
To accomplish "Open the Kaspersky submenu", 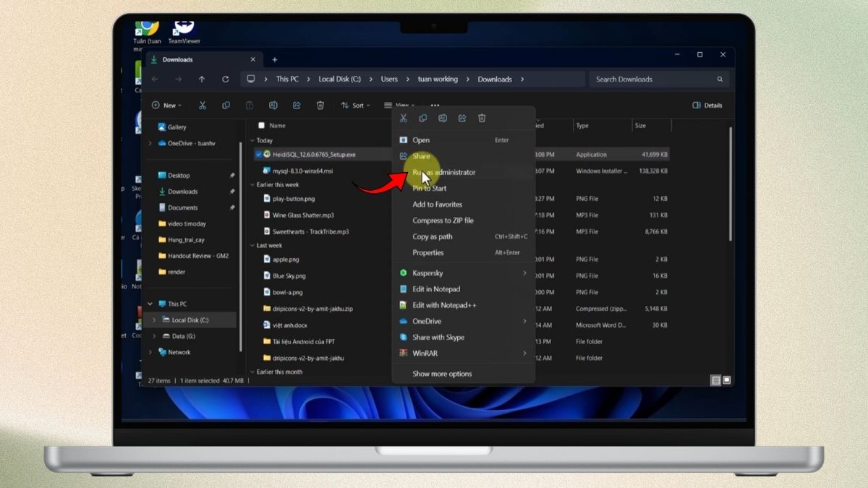I will (463, 273).
